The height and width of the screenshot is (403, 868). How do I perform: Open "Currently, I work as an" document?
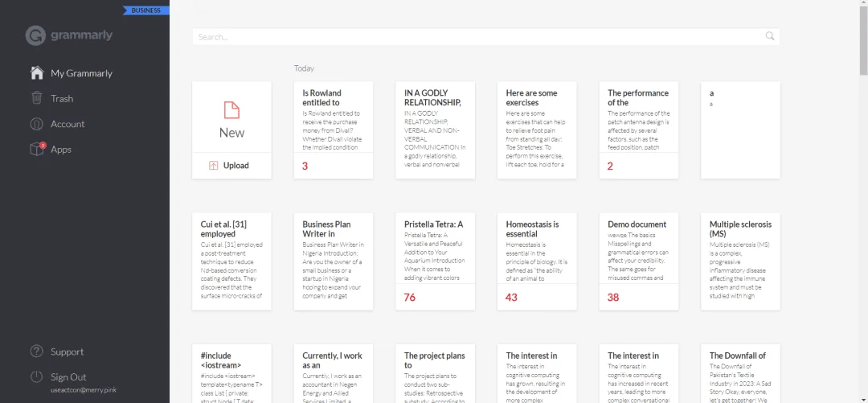point(334,373)
